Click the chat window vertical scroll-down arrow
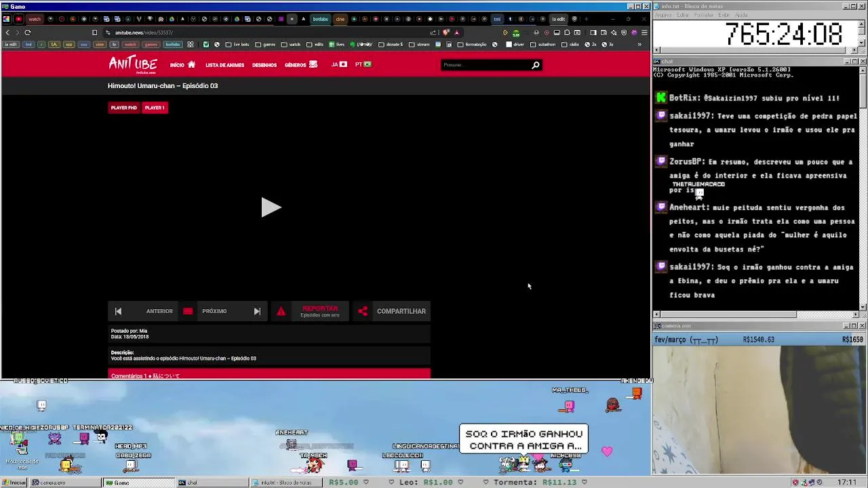Screen dimensions: 868x488 863,307
